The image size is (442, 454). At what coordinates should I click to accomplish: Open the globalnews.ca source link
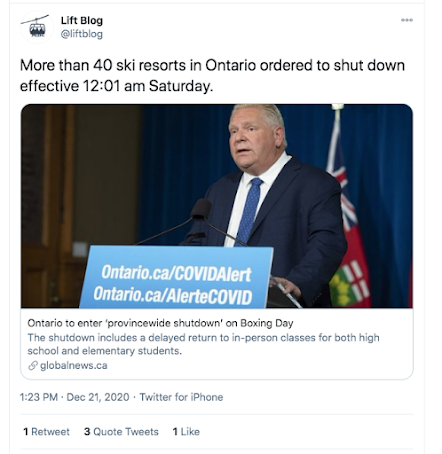click(x=74, y=366)
